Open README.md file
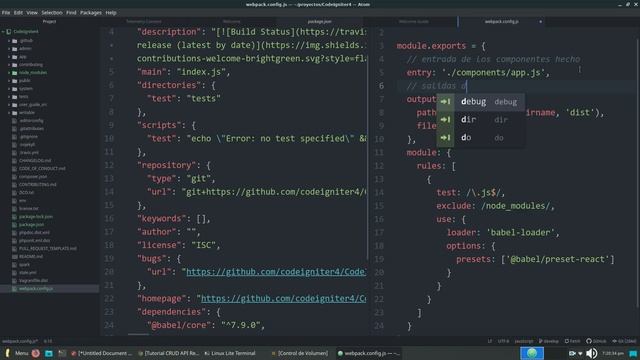This screenshot has height=360, width=640. 31,257
